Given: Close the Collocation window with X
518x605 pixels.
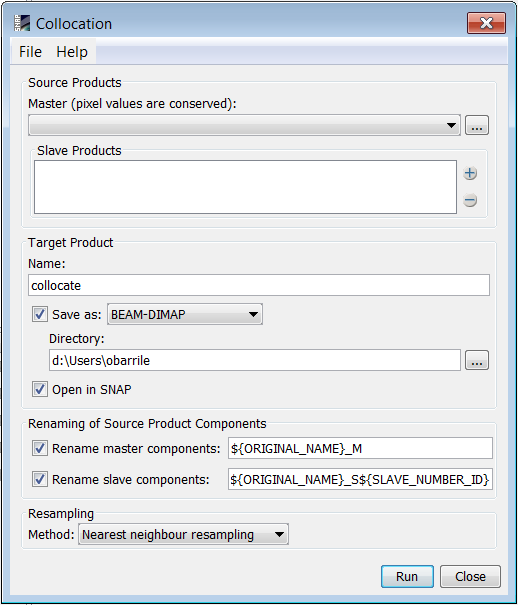Looking at the screenshot, I should click(x=486, y=23).
